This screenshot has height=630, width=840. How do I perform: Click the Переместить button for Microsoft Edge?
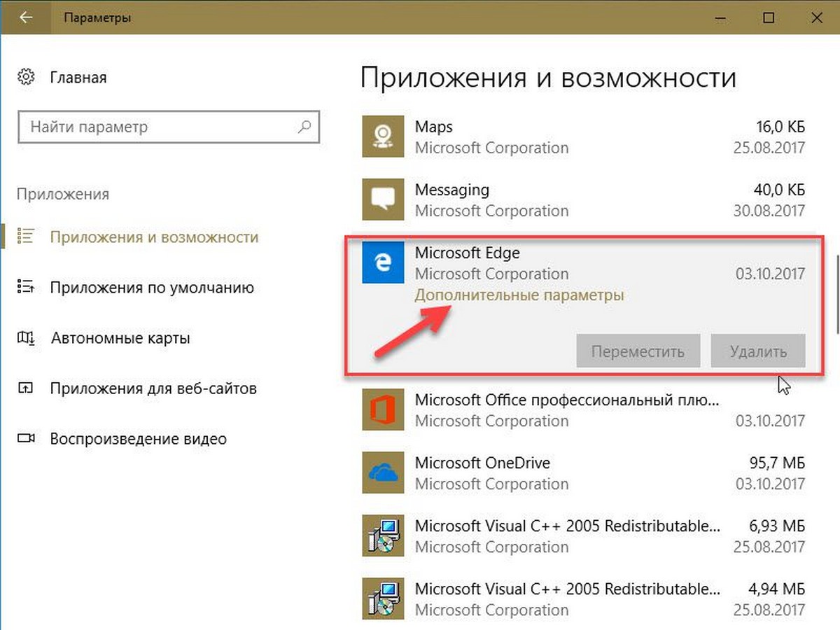click(x=638, y=351)
